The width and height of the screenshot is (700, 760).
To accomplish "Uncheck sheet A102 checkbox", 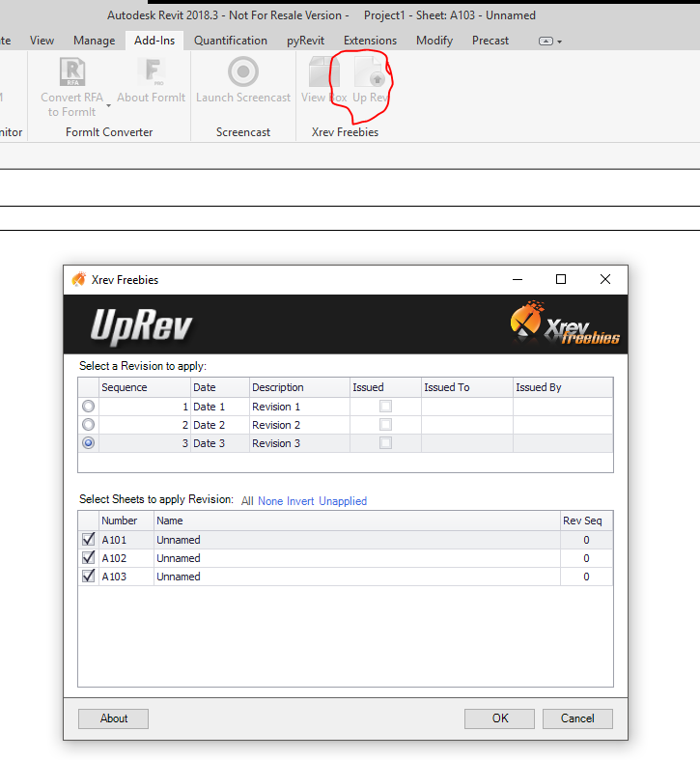I will point(88,557).
